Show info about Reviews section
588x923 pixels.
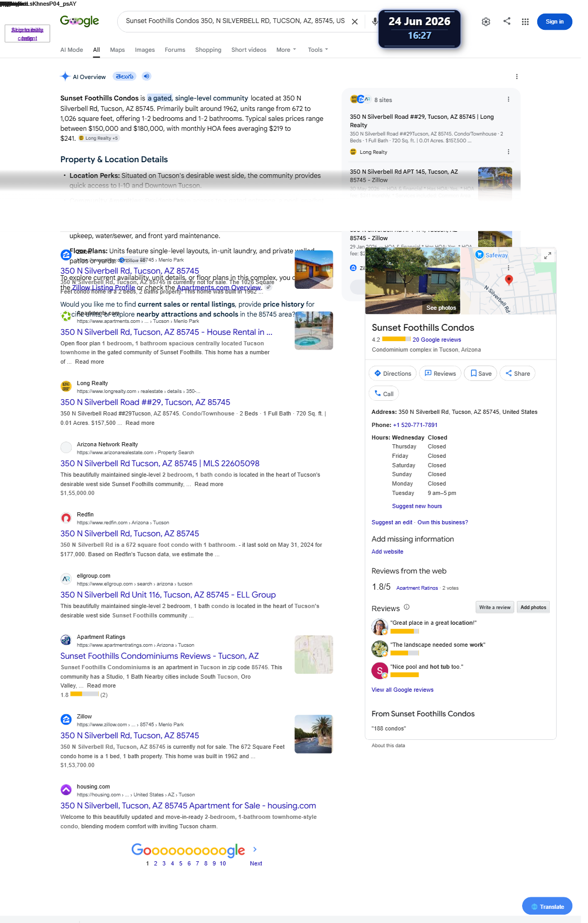tap(406, 607)
